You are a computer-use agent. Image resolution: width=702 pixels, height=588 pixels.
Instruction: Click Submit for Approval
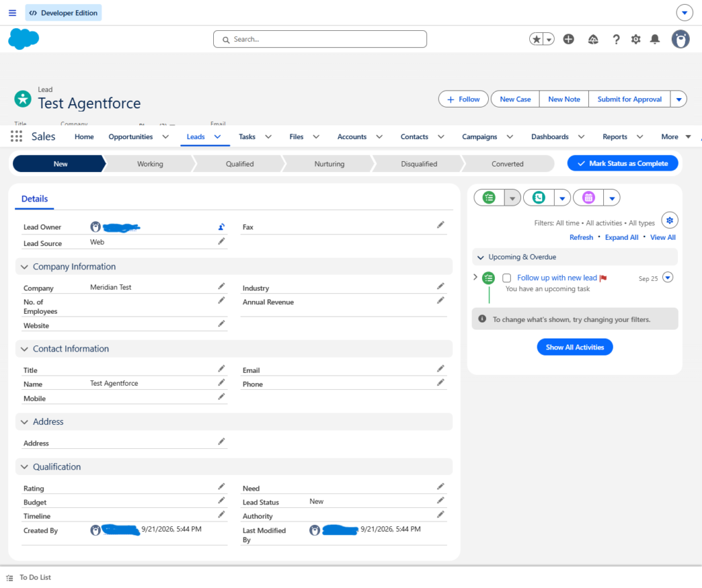[629, 99]
